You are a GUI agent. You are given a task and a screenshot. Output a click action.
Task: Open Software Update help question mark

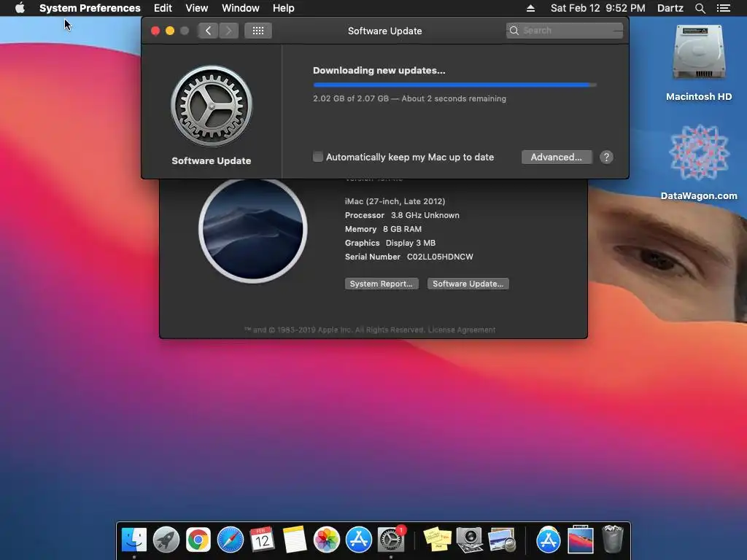tap(606, 157)
